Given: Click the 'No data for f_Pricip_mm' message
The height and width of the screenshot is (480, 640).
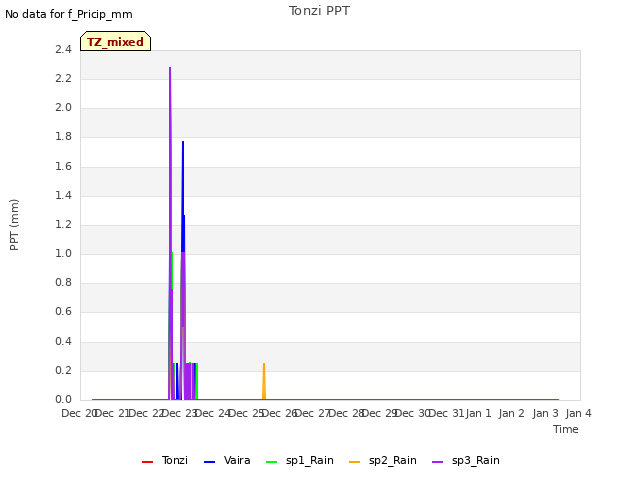Looking at the screenshot, I should pyautogui.click(x=69, y=14).
